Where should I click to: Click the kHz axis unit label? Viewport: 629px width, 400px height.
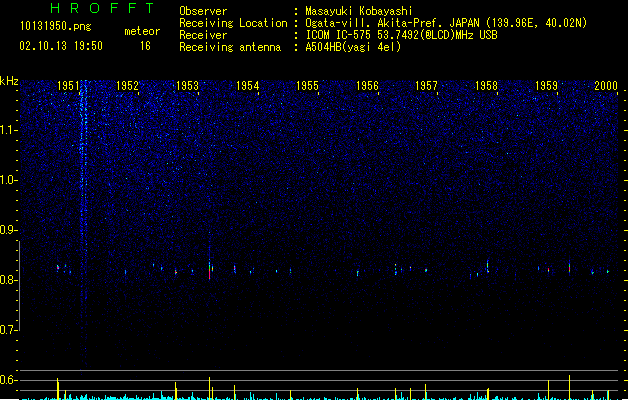point(9,81)
